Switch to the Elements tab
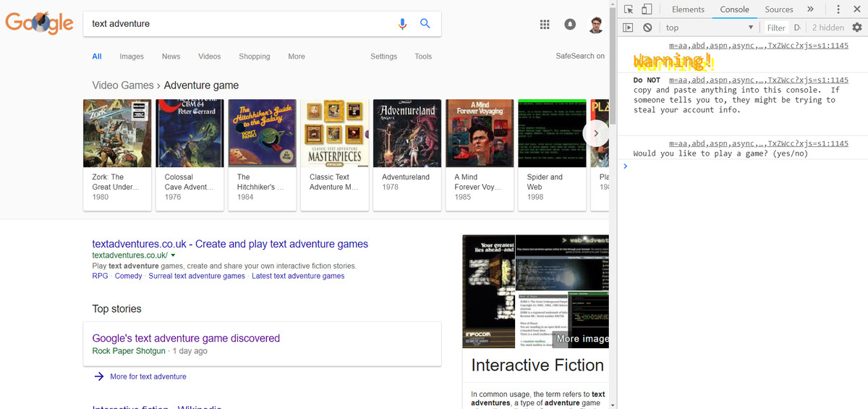 688,9
